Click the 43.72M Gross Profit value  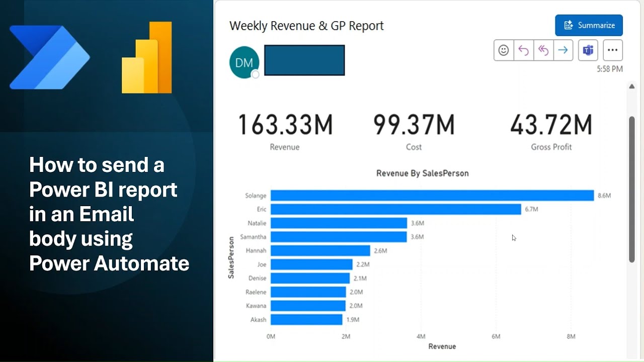point(551,125)
